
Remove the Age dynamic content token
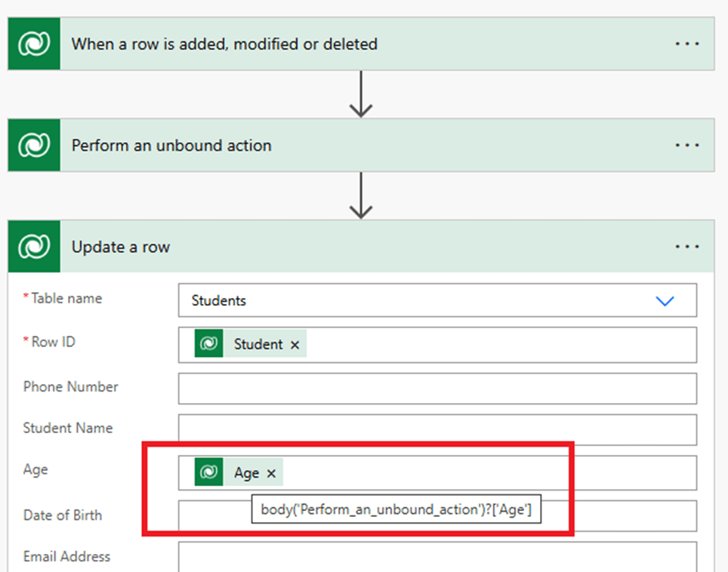(272, 474)
